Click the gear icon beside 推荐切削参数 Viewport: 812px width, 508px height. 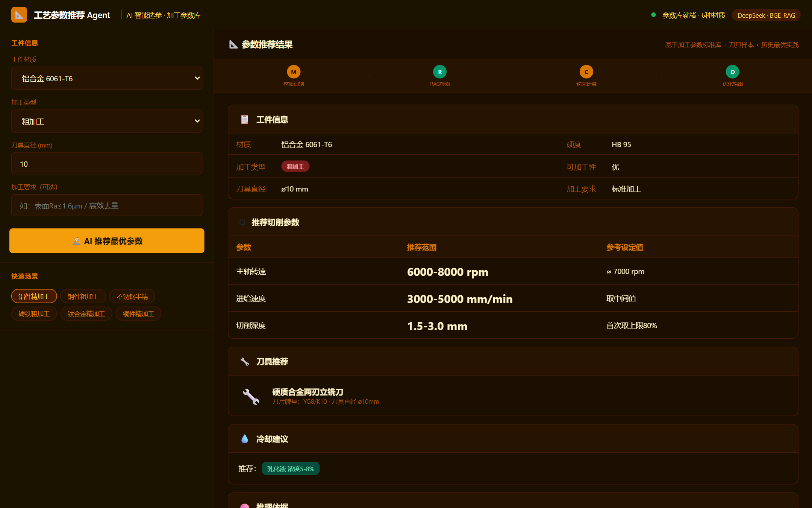pyautogui.click(x=242, y=222)
